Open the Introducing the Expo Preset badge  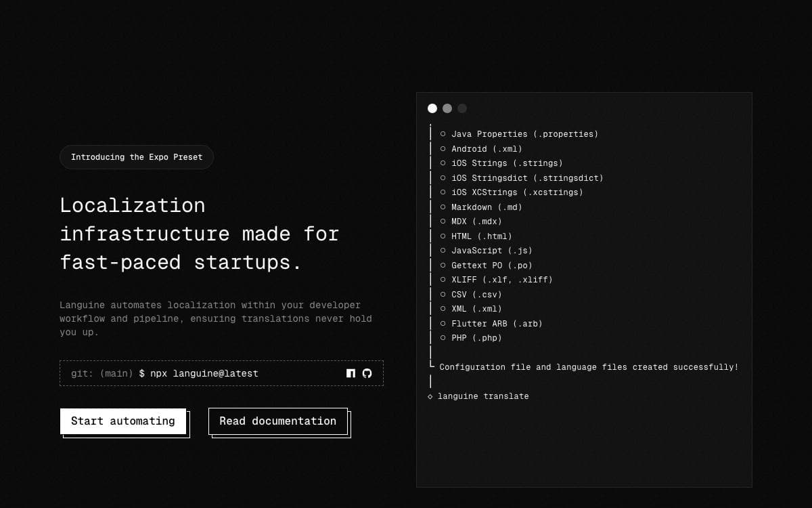pyautogui.click(x=137, y=157)
